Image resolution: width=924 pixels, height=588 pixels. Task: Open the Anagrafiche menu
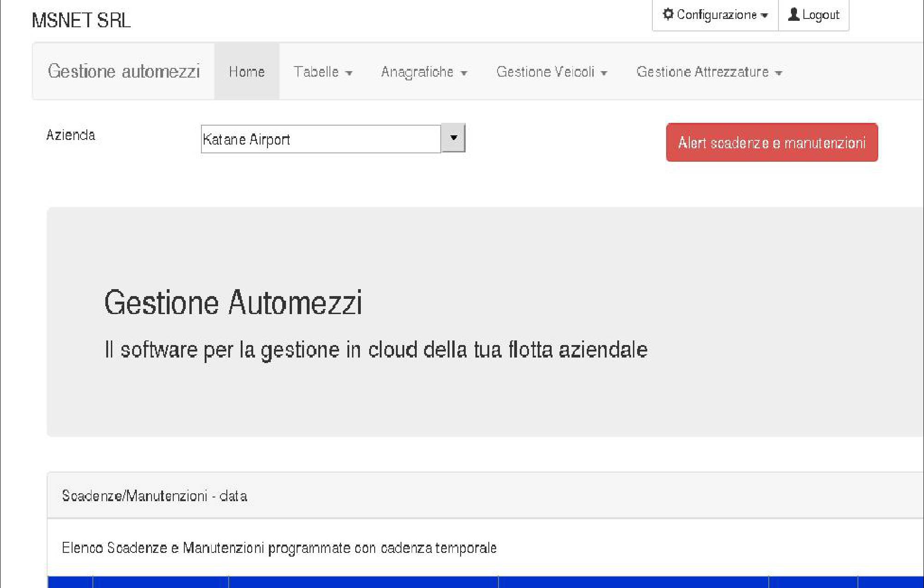(424, 72)
